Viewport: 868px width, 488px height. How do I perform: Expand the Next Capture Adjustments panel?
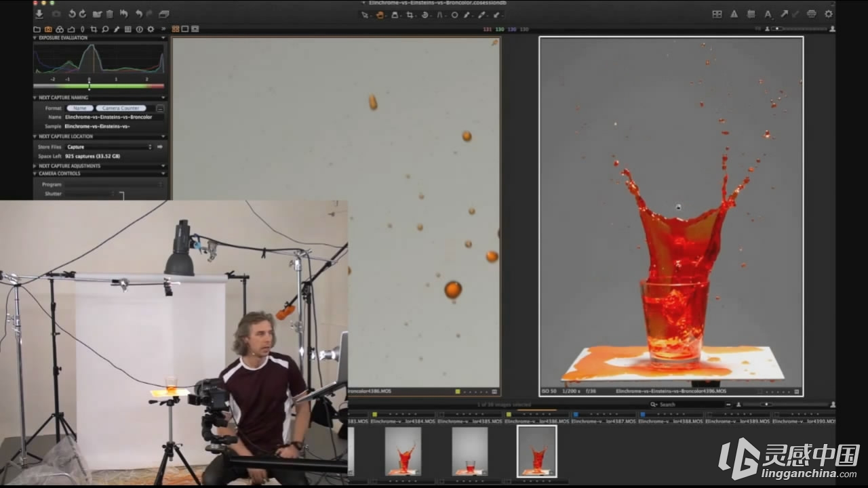[35, 166]
